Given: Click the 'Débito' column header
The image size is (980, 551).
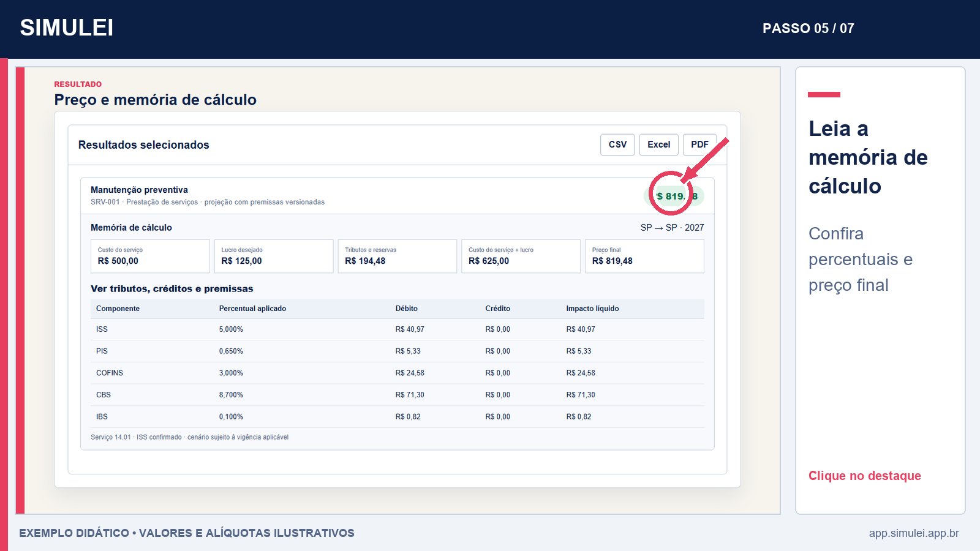Looking at the screenshot, I should (x=406, y=309).
